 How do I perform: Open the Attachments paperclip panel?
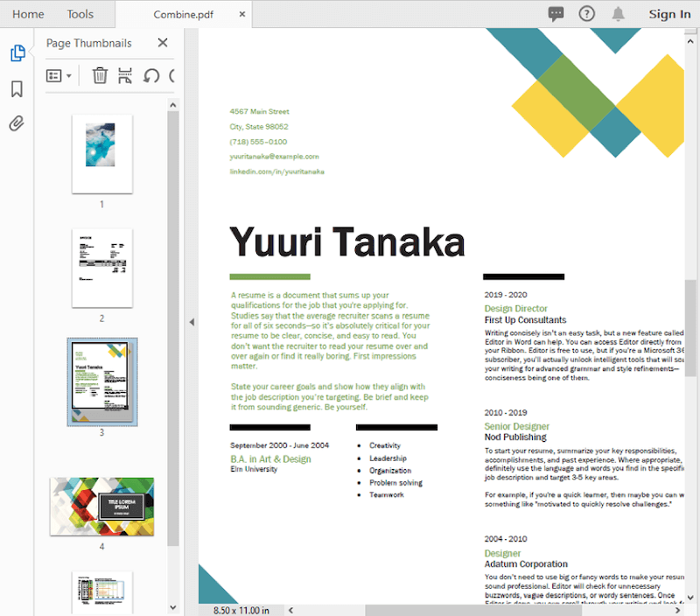[17, 123]
